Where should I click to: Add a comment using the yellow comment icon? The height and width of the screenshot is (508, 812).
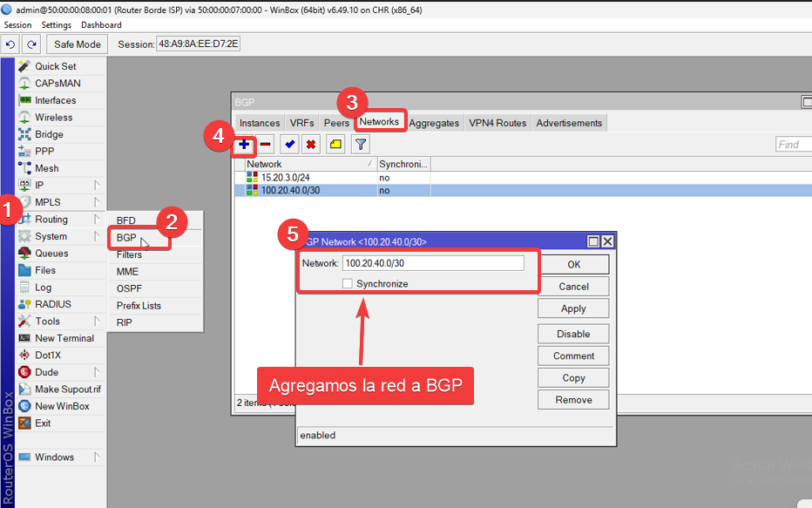coord(335,144)
